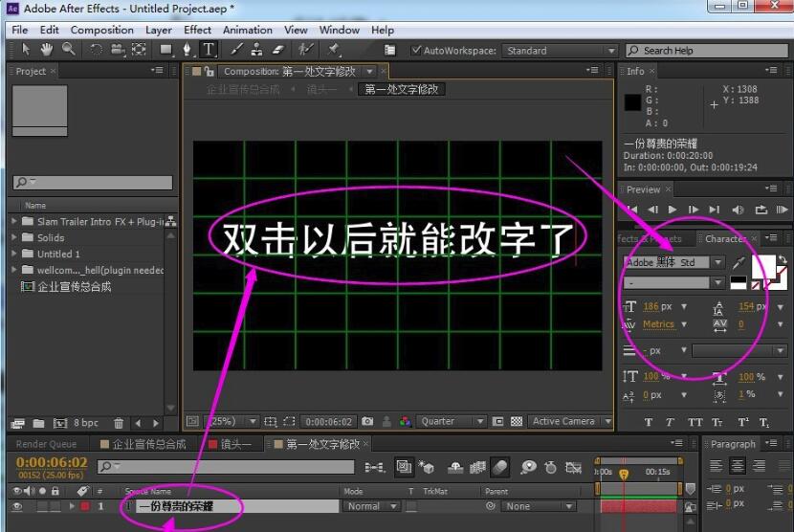Select the Zoom magnifier tool
Image resolution: width=794 pixels, height=532 pixels.
(68, 50)
